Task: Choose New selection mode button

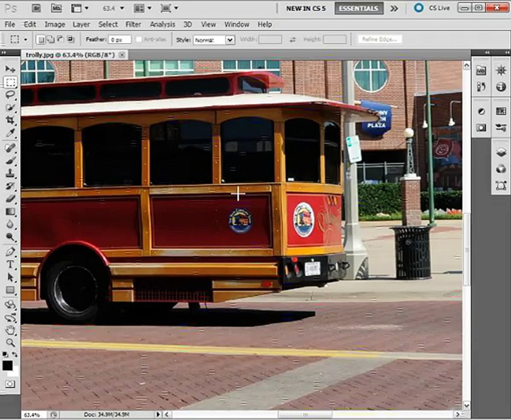Action: click(x=41, y=40)
